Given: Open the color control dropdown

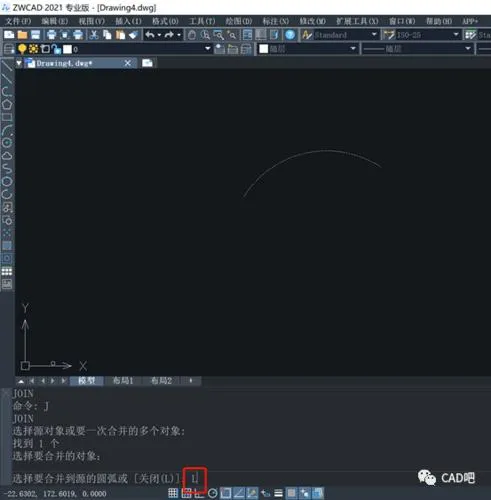Looking at the screenshot, I should click(353, 49).
